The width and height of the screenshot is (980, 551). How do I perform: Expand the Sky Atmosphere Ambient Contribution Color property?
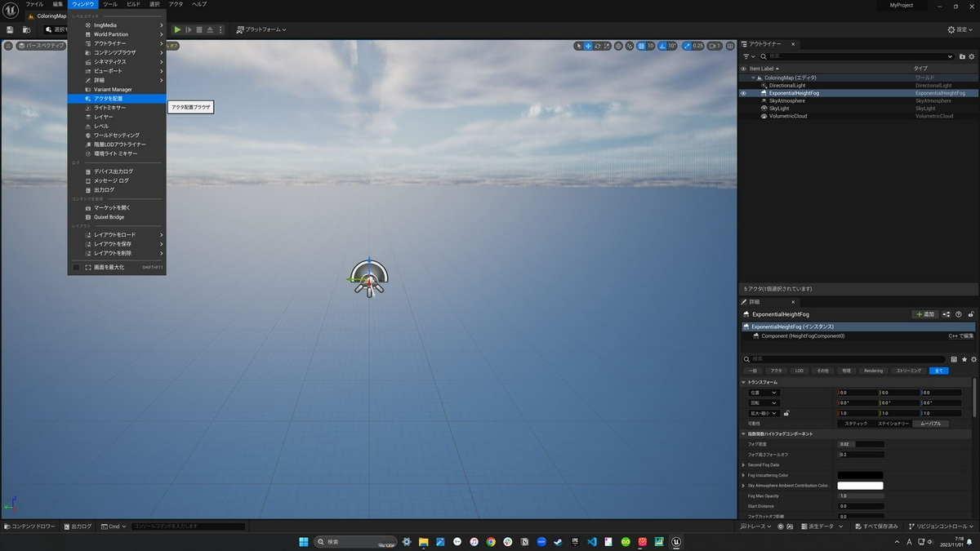[x=742, y=486]
